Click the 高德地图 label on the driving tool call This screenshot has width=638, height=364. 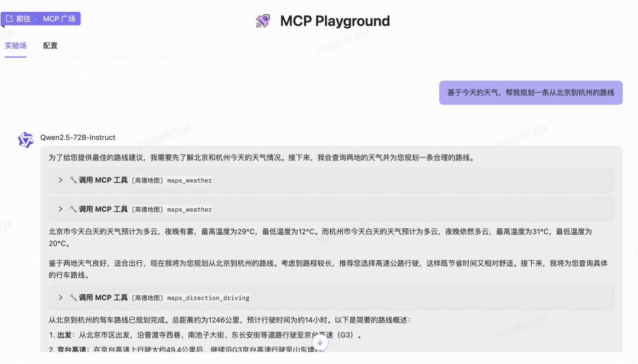point(147,298)
